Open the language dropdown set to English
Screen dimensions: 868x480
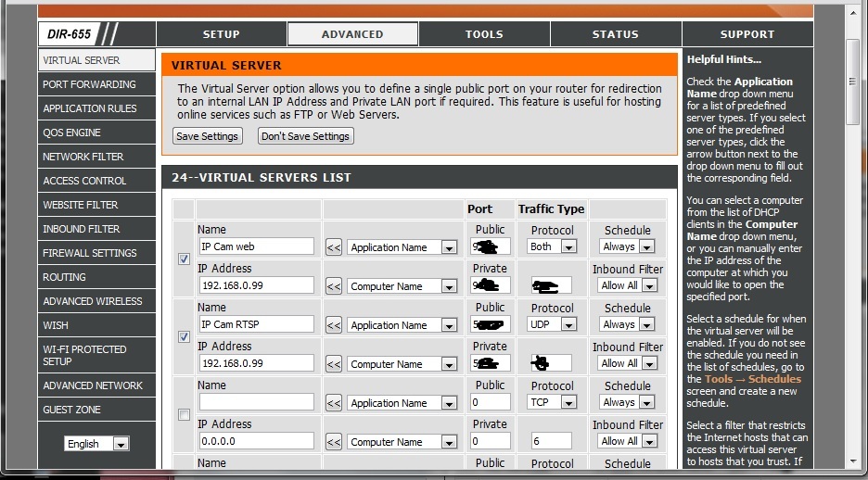tap(96, 444)
